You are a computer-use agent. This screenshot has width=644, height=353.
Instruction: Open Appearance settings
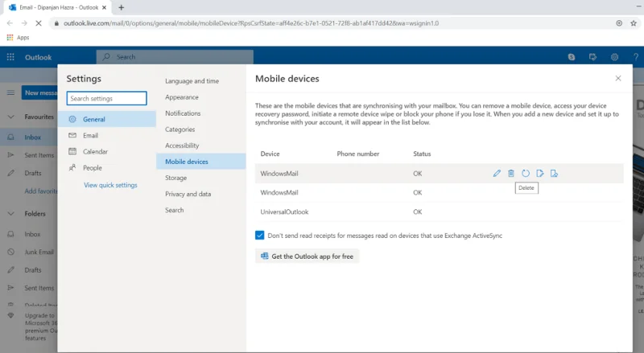tap(182, 96)
